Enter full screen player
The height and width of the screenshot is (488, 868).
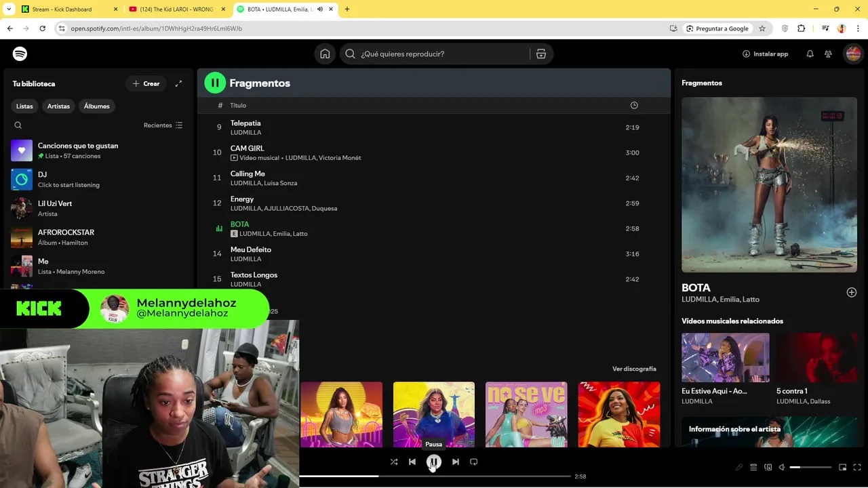tap(857, 467)
